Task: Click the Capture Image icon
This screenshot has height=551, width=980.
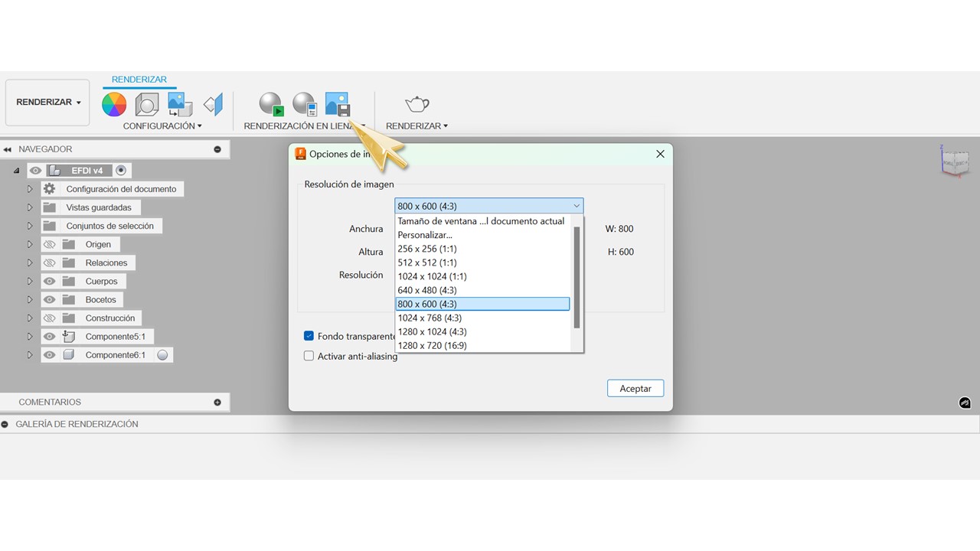Action: point(337,104)
